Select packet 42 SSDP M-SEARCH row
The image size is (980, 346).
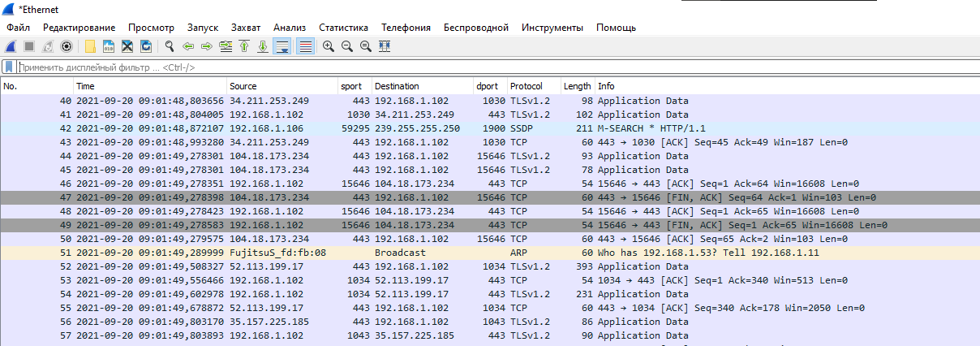click(490, 128)
